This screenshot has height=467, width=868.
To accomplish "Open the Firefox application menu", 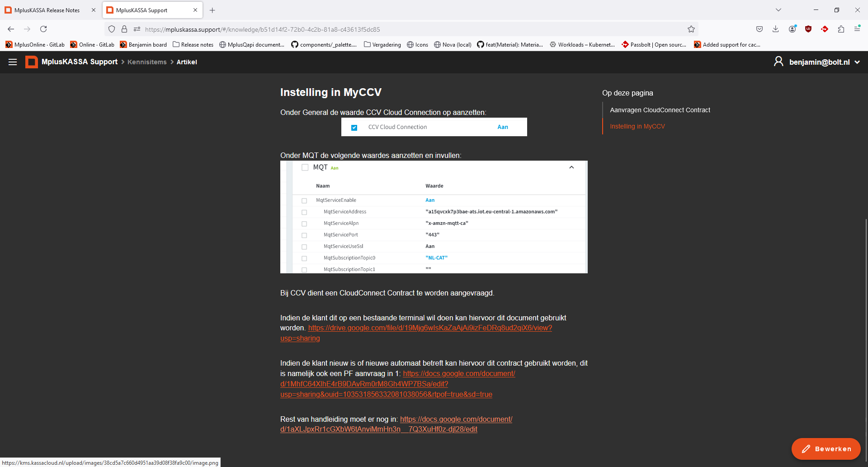I will (x=857, y=29).
